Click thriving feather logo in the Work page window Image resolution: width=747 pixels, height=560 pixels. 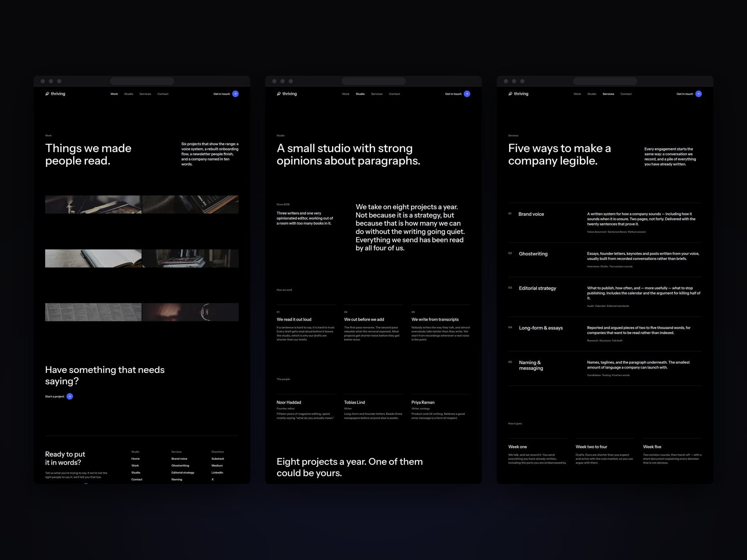tap(55, 94)
